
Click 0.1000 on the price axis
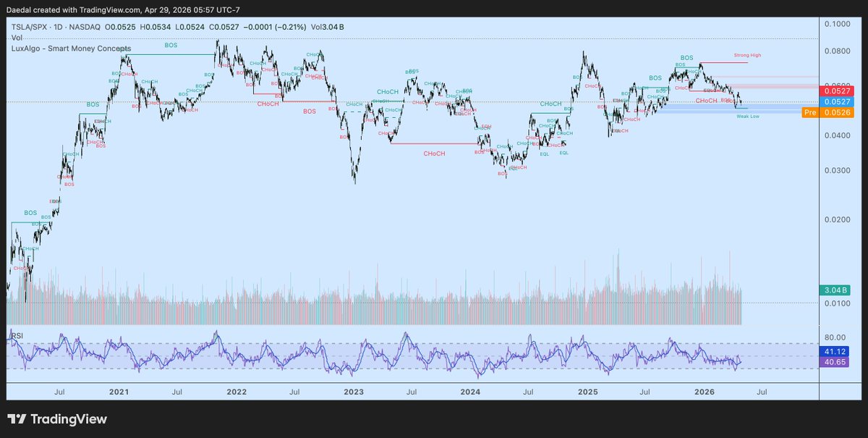click(x=836, y=25)
